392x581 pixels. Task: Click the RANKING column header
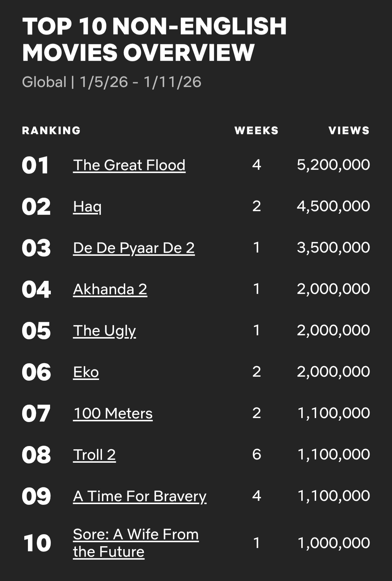(51, 130)
